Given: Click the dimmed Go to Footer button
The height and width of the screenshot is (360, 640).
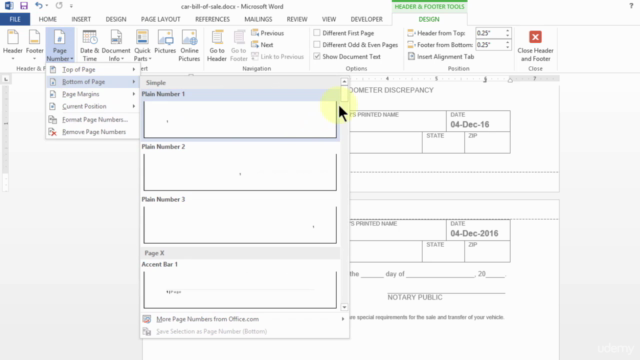Looking at the screenshot, I should (x=239, y=45).
